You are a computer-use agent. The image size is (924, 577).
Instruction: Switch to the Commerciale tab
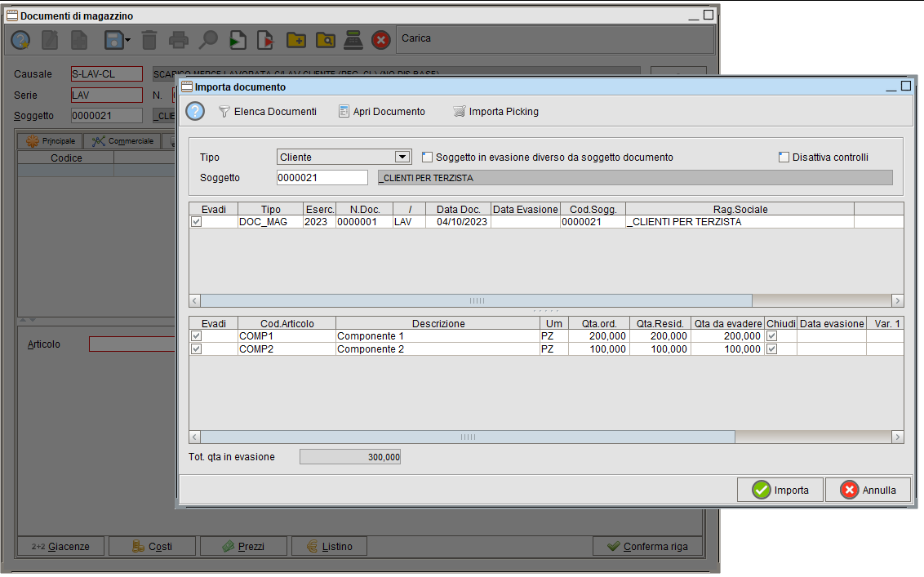tap(122, 141)
